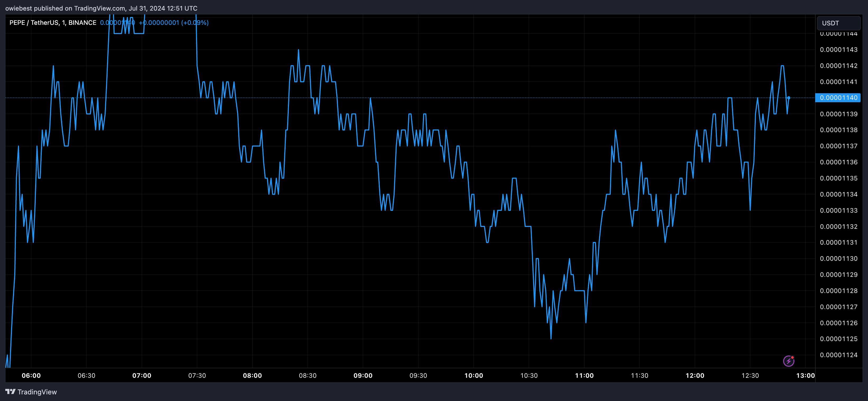The height and width of the screenshot is (401, 868).
Task: Click the 10:30 time axis label
Action: [529, 375]
